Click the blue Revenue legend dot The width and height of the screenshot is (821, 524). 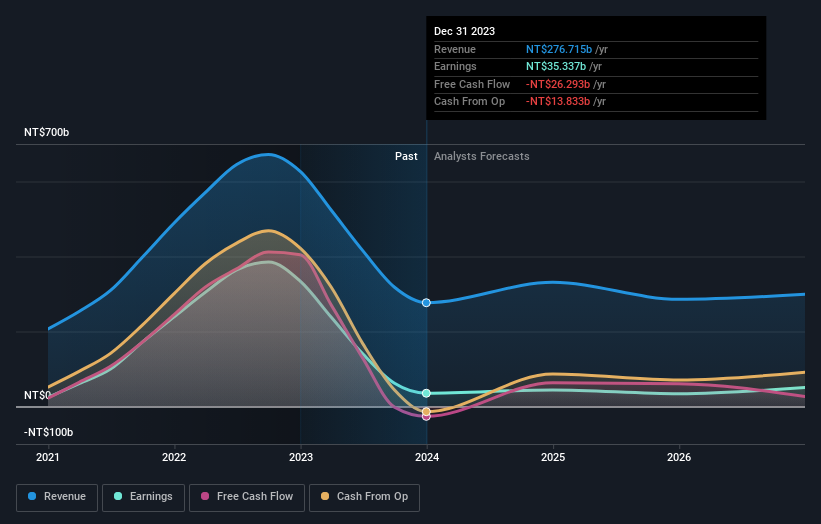click(x=32, y=496)
